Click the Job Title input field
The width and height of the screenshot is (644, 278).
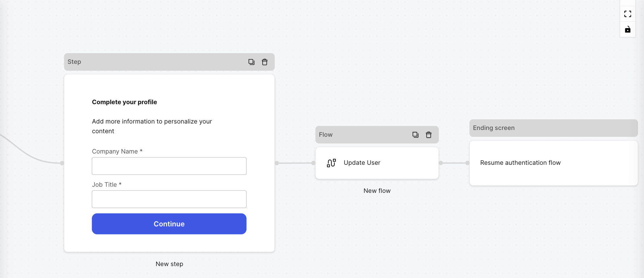[169, 199]
